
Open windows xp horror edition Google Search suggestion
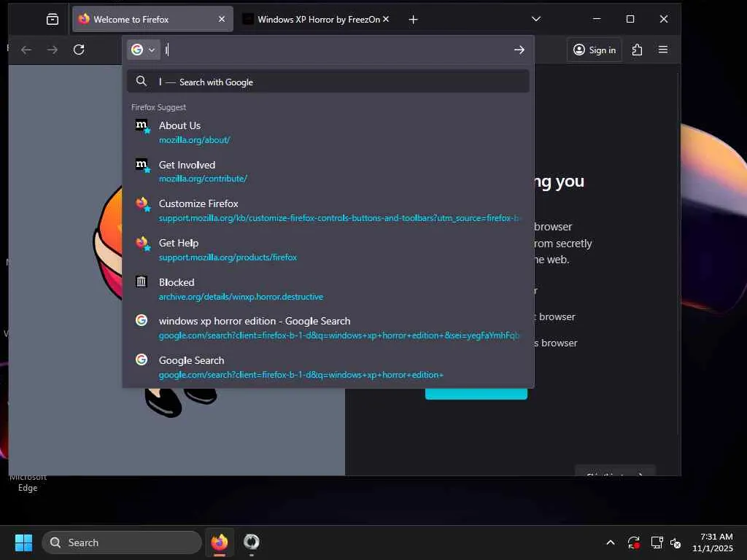pyautogui.click(x=328, y=327)
